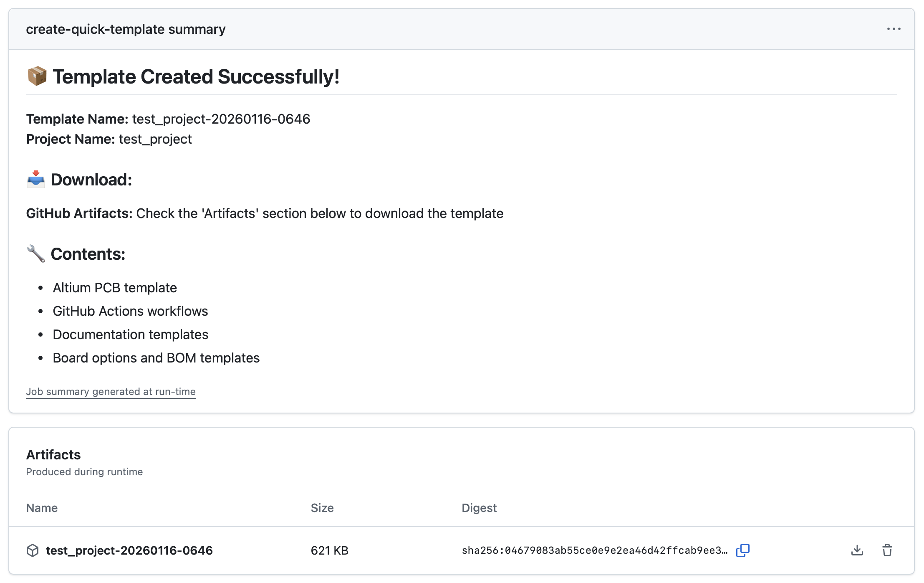Copy the sha256 digest using the copy icon
This screenshot has height=583, width=924.
click(743, 550)
